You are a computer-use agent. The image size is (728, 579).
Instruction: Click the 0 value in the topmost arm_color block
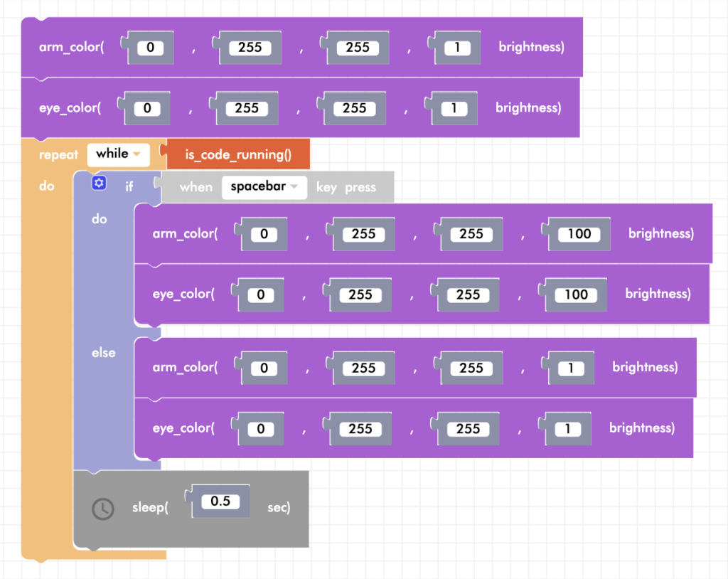(x=150, y=48)
